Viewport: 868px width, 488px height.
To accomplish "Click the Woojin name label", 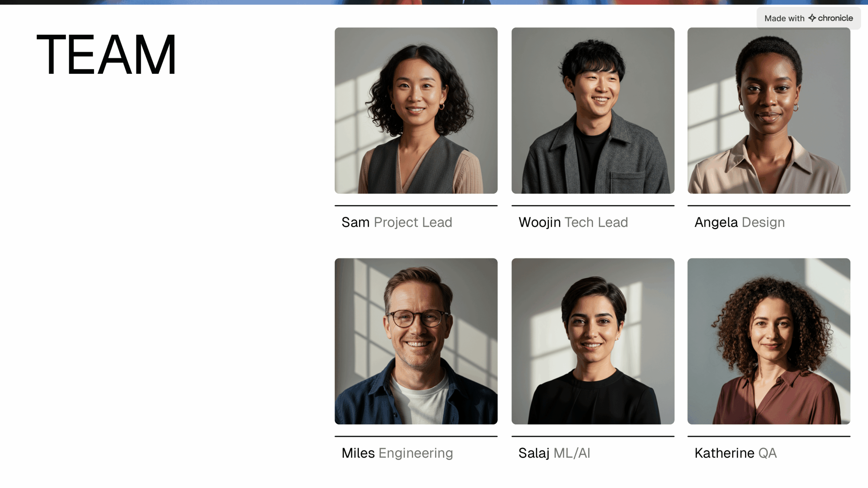I will point(539,223).
